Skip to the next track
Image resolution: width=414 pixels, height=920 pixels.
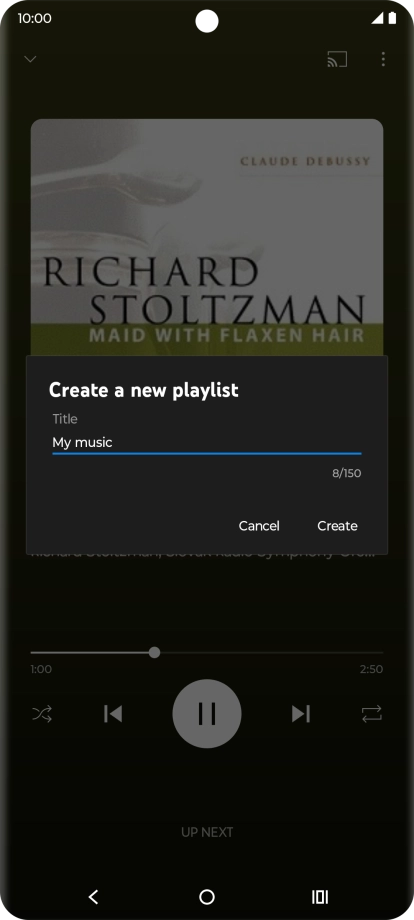click(x=301, y=713)
